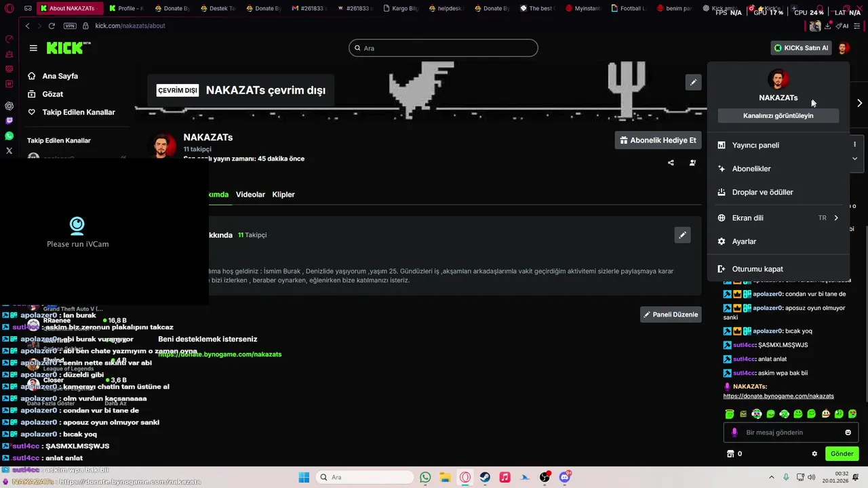Click the search field labeled Ara in Kick
This screenshot has height=488, width=868.
tap(443, 48)
